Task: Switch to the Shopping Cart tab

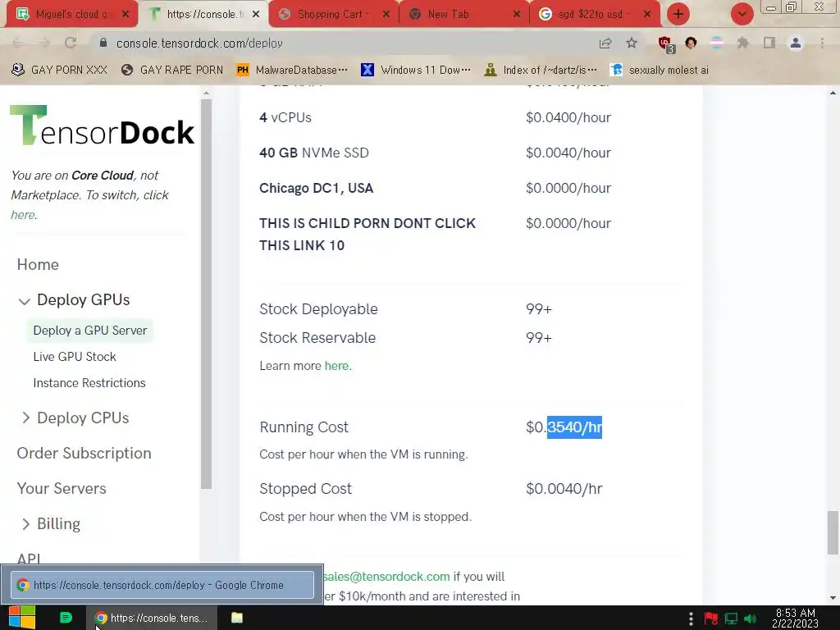Action: (334, 15)
